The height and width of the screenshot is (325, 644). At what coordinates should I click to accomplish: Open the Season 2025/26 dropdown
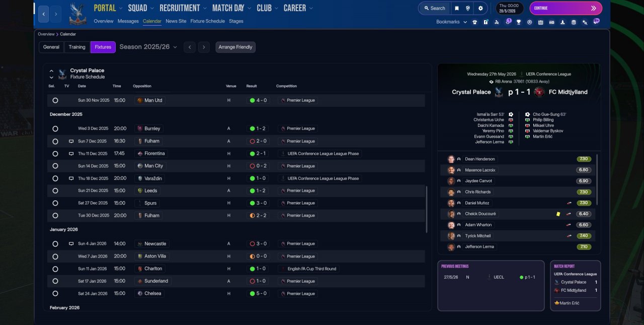click(x=148, y=47)
